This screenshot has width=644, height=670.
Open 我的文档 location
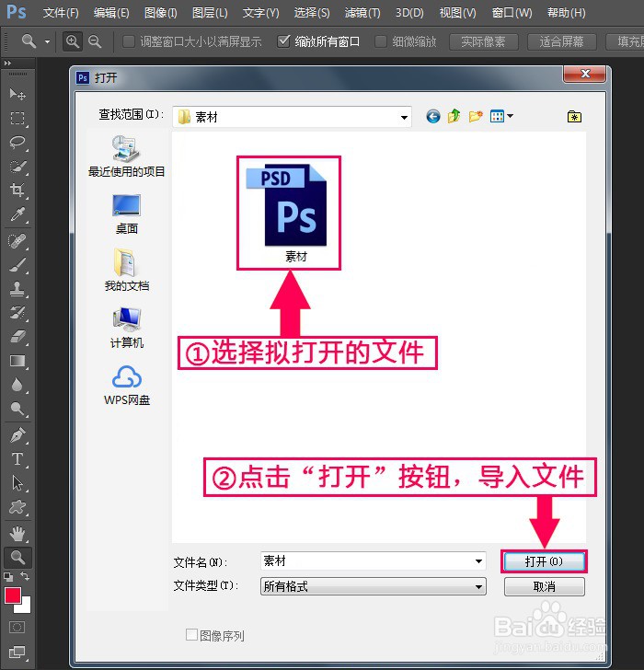(x=126, y=270)
